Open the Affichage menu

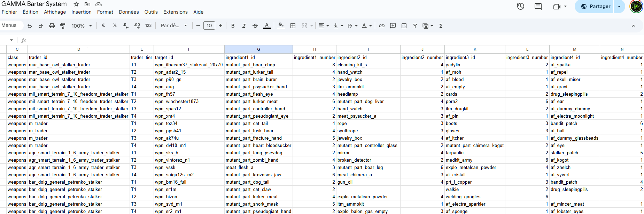point(55,12)
